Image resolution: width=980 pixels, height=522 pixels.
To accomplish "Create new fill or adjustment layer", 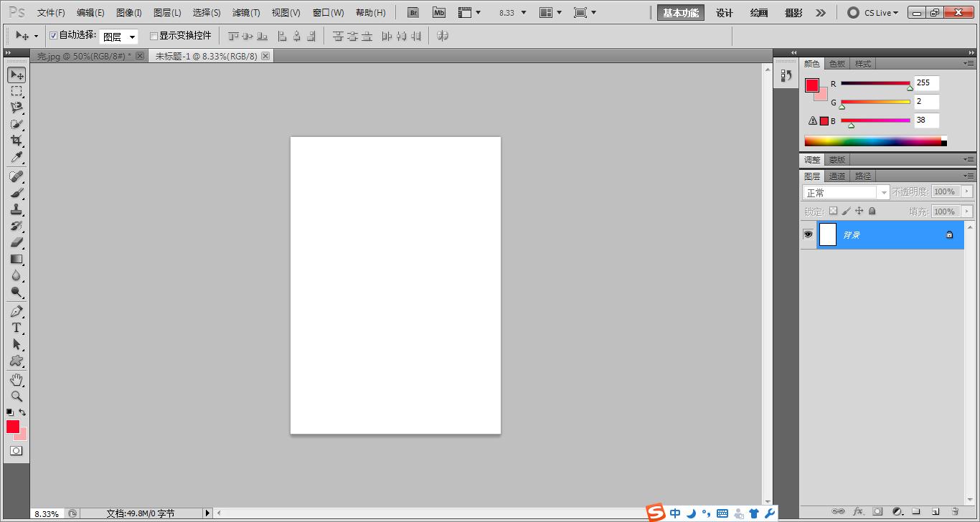I will pyautogui.click(x=897, y=512).
